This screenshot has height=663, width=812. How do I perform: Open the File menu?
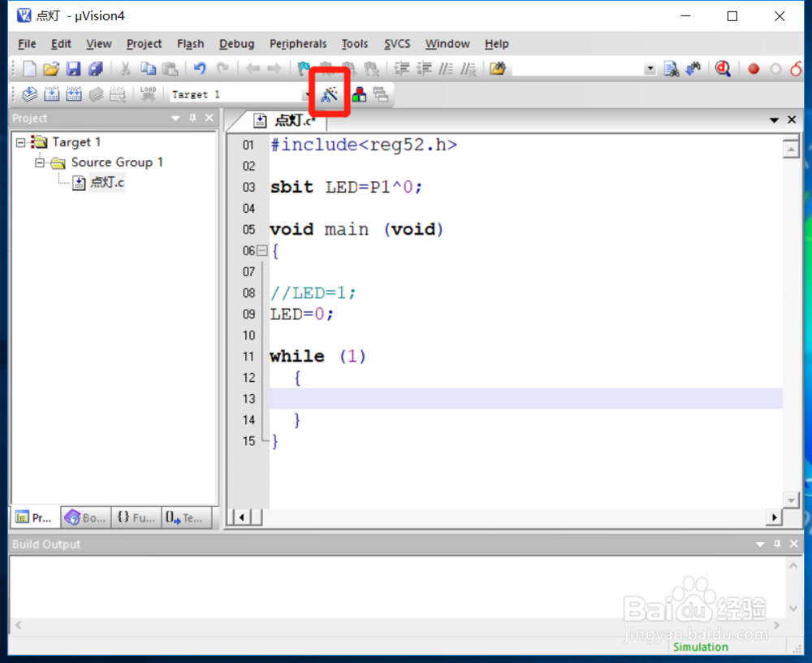[27, 44]
